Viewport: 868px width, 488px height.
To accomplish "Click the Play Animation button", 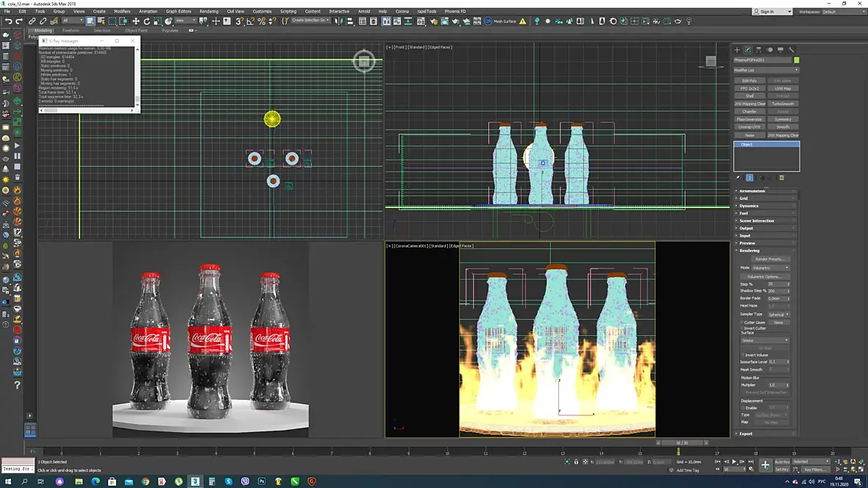I will (x=733, y=462).
